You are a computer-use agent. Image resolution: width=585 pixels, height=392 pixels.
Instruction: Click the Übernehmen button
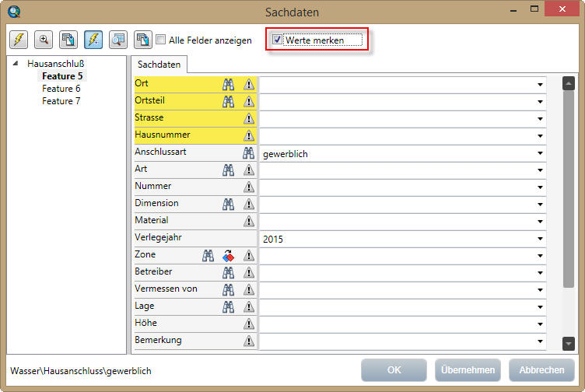click(468, 370)
